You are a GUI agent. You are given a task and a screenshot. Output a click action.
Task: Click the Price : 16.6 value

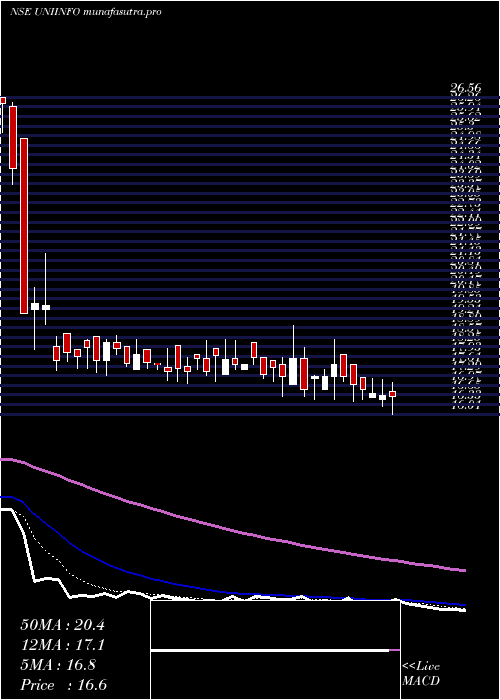(63, 685)
